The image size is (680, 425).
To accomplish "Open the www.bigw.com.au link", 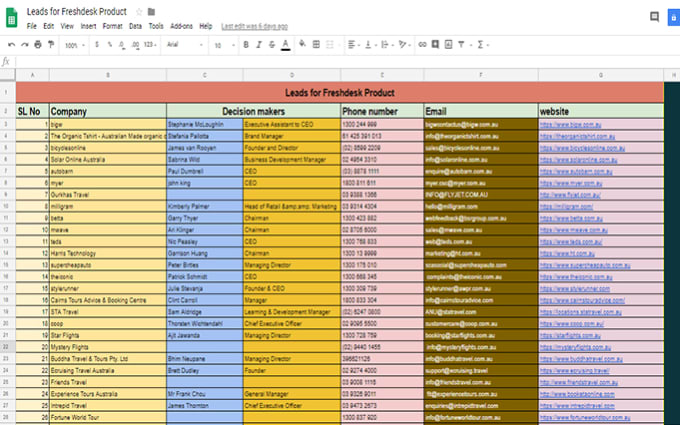I will coord(570,124).
